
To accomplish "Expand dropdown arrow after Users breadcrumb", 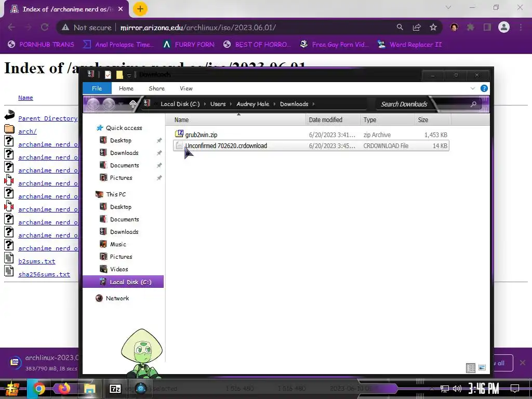I will click(231, 104).
